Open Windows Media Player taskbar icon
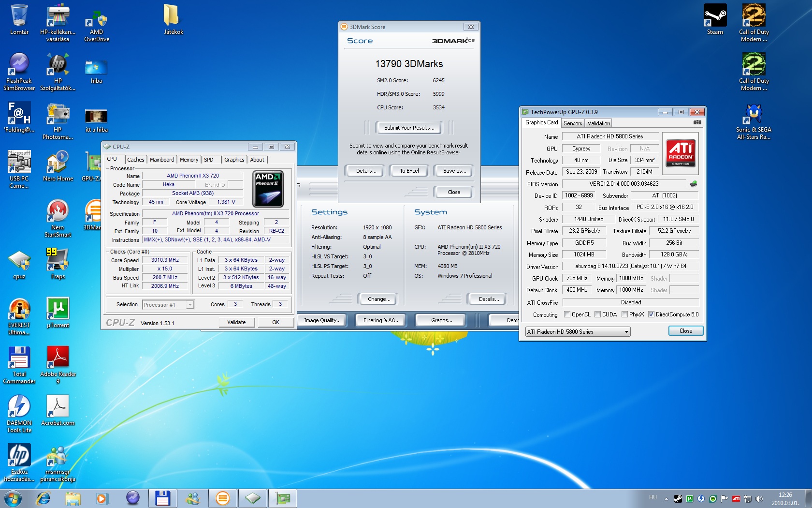This screenshot has height=508, width=812. pos(101,498)
